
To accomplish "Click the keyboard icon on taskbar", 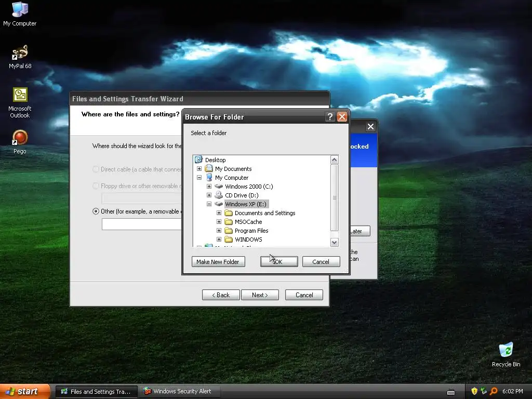I will (x=451, y=392).
